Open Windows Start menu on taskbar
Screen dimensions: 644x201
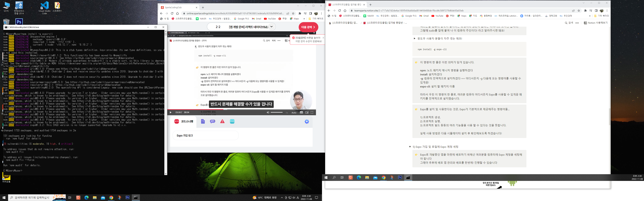click(x=4, y=197)
